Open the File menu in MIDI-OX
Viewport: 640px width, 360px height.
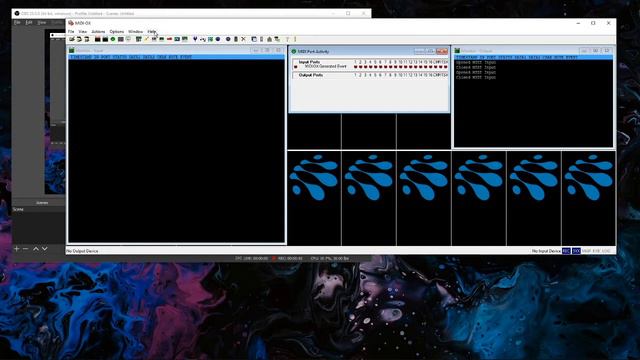pos(71,31)
